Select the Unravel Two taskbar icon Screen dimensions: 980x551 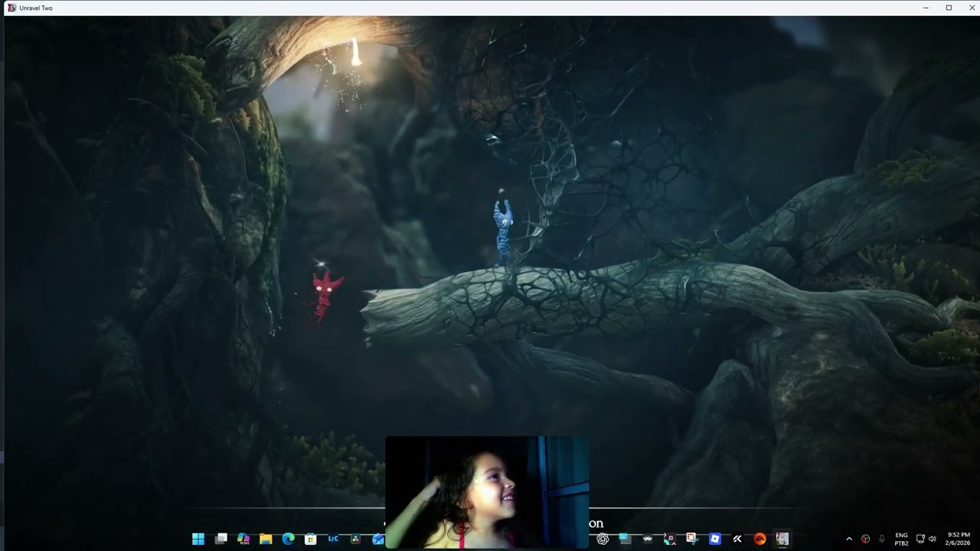click(782, 539)
